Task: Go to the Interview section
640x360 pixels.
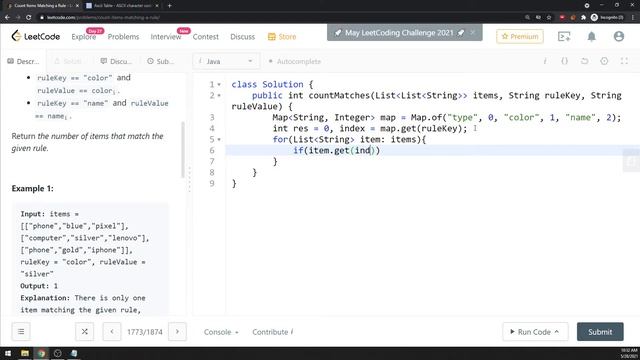Action: click(166, 37)
